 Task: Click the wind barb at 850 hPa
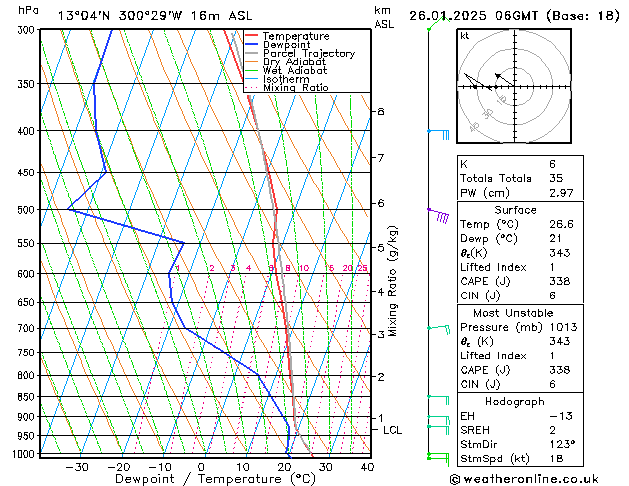point(438,399)
